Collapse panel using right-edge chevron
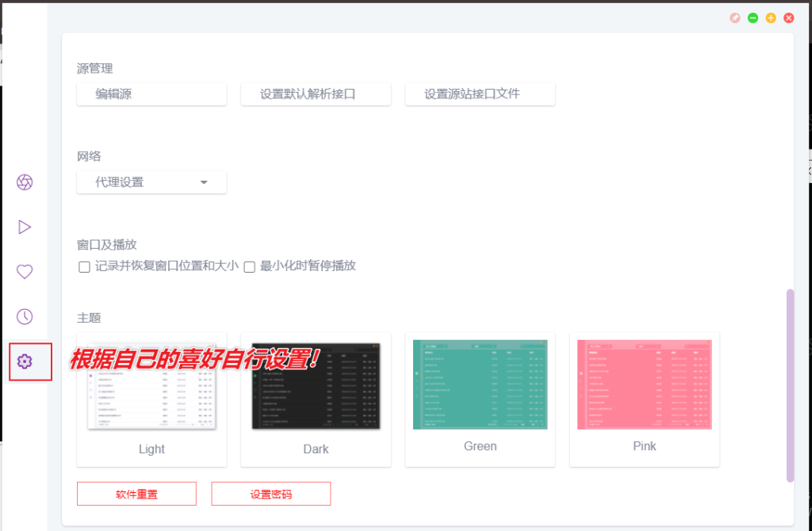 coord(808,170)
